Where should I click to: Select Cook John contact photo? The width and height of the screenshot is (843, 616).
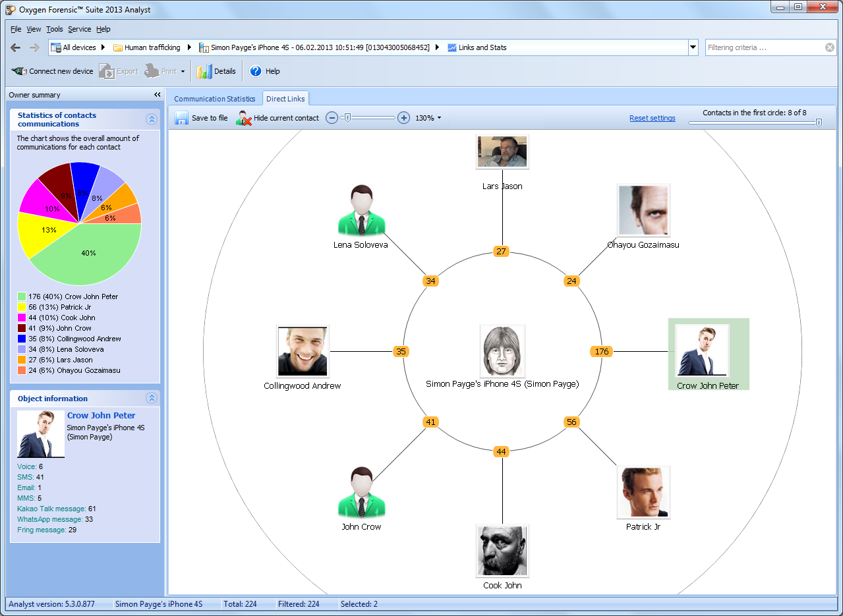pyautogui.click(x=502, y=551)
